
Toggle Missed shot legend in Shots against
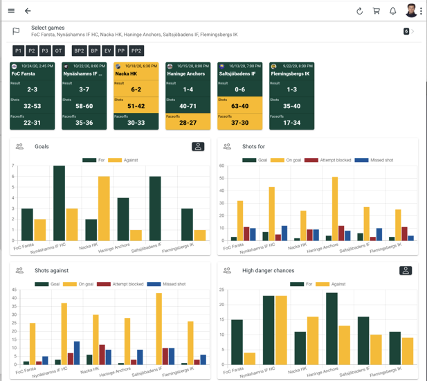tap(166, 284)
